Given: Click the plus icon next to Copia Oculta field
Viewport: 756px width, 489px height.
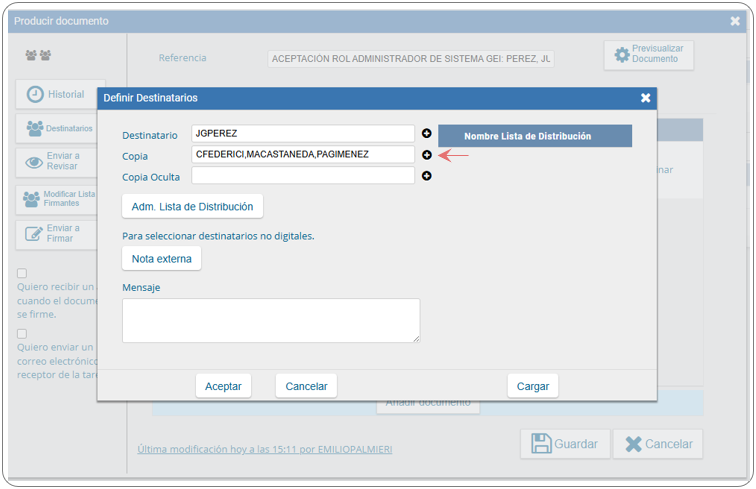Looking at the screenshot, I should click(426, 176).
